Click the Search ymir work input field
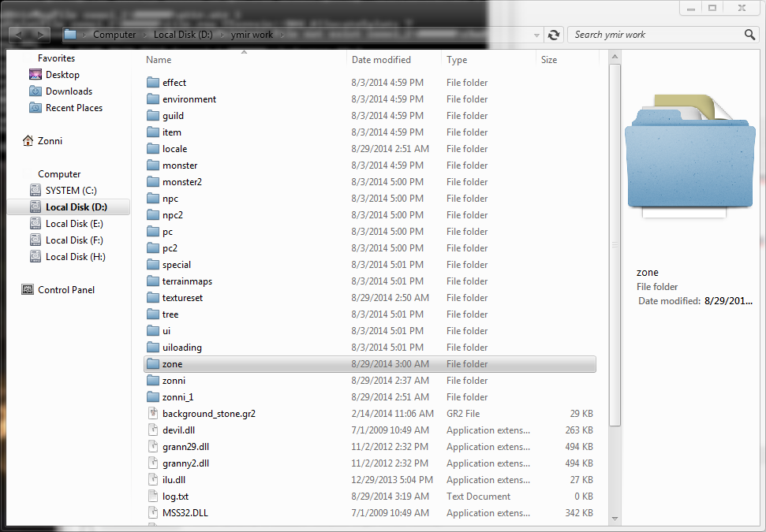766x532 pixels. 655,35
